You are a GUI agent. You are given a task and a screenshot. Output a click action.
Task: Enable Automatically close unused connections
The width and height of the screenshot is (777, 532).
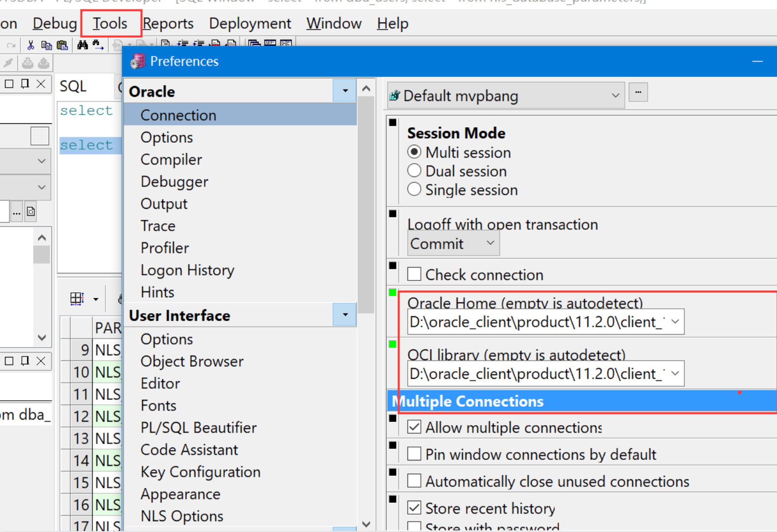[414, 480]
